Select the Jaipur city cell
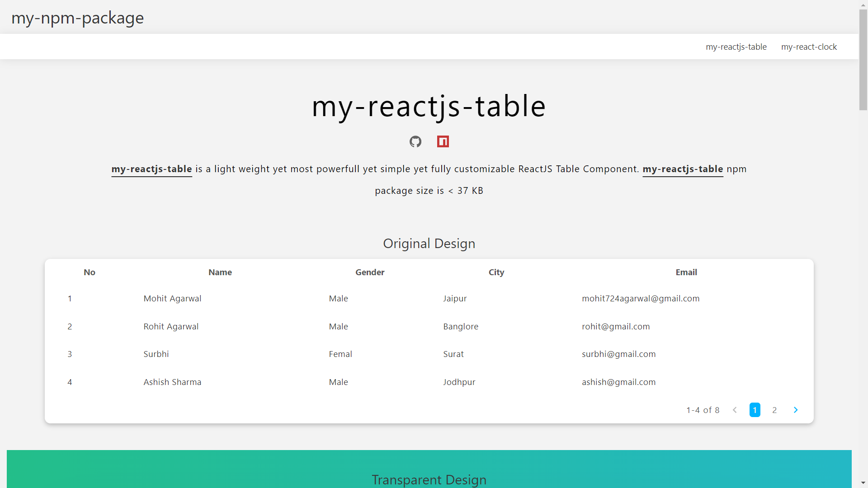 (x=455, y=299)
